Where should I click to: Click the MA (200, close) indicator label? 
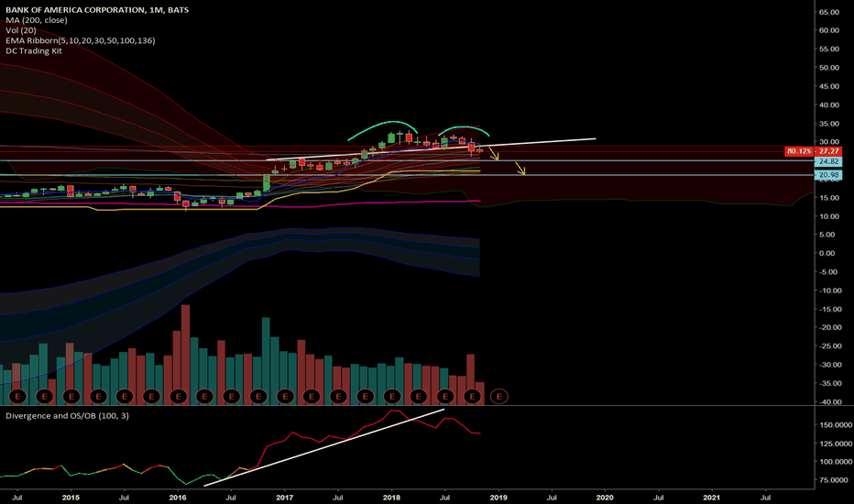tap(37, 20)
